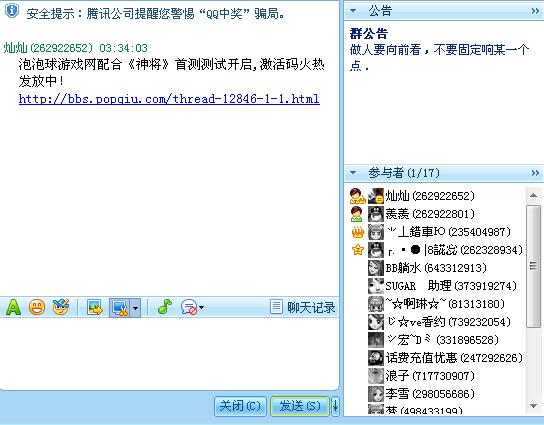The image size is (544, 425).
Task: Click participants list scroll down arrow
Action: click(533, 405)
